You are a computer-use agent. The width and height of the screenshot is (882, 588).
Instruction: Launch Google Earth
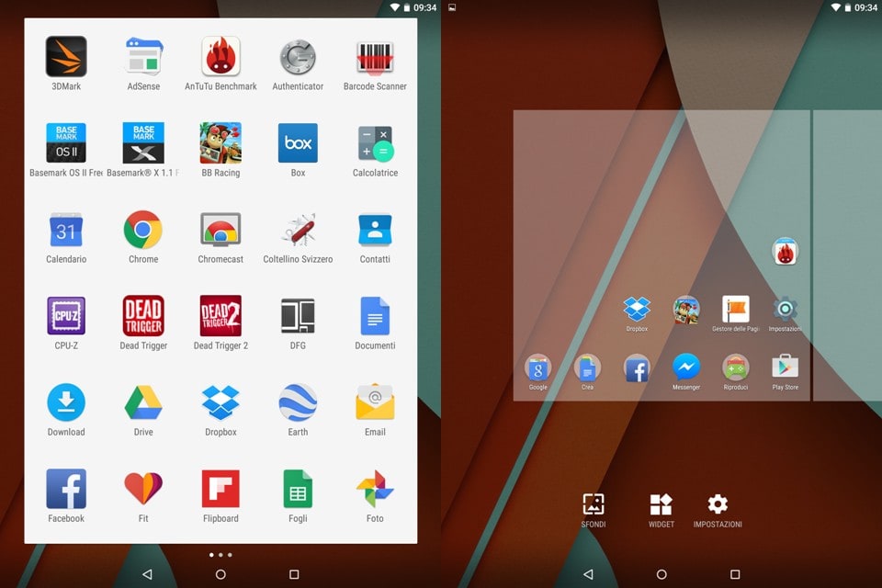click(298, 402)
